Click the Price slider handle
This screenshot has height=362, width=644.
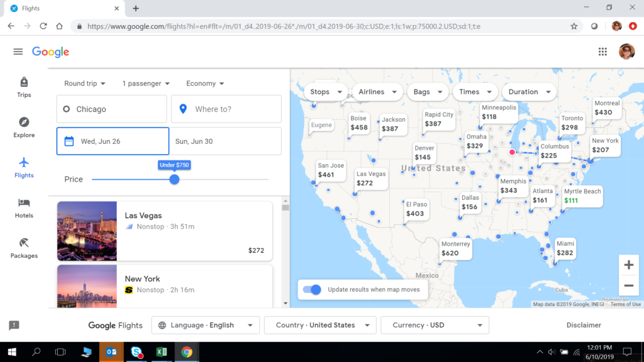pyautogui.click(x=175, y=179)
